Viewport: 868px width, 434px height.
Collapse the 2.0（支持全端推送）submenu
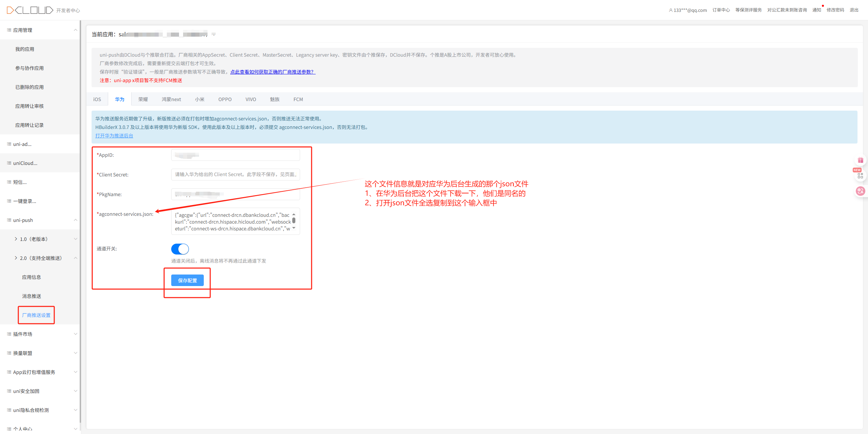click(x=75, y=258)
